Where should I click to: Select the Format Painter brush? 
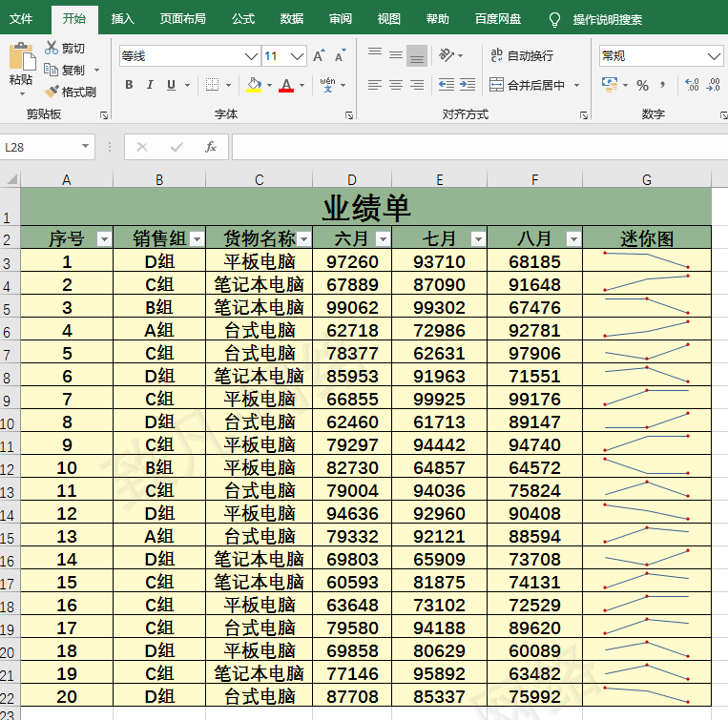coord(52,92)
